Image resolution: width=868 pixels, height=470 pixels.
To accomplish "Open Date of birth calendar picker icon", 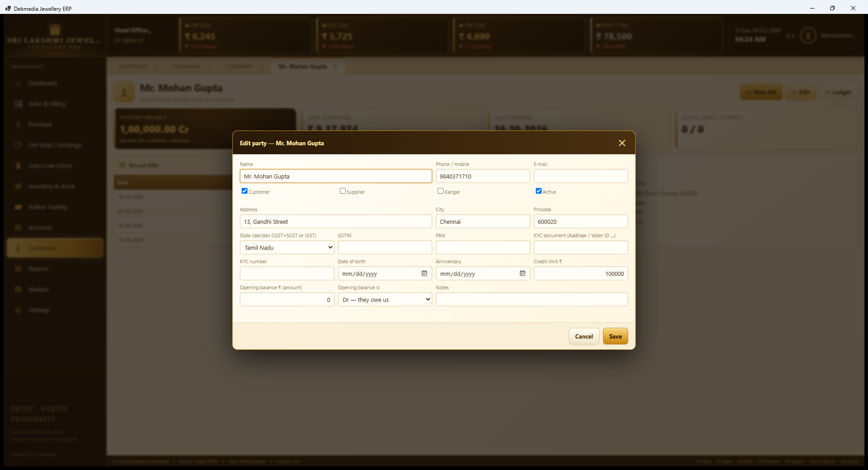I will pyautogui.click(x=424, y=274).
